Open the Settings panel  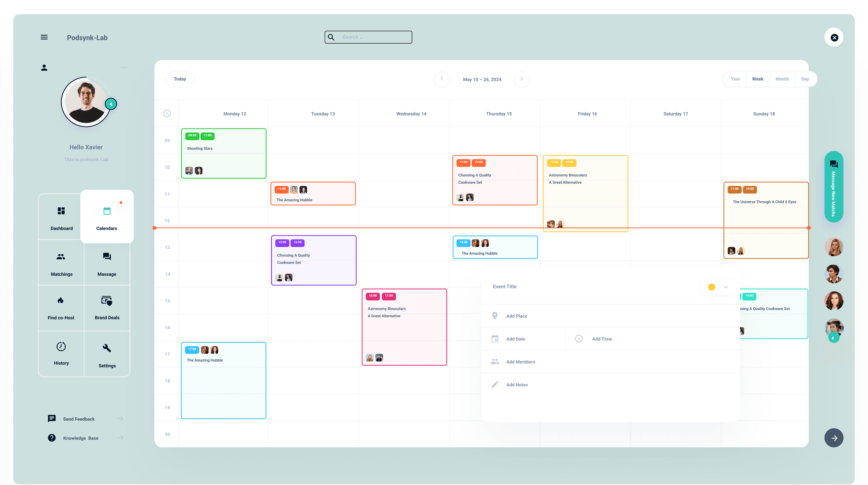[x=107, y=353]
